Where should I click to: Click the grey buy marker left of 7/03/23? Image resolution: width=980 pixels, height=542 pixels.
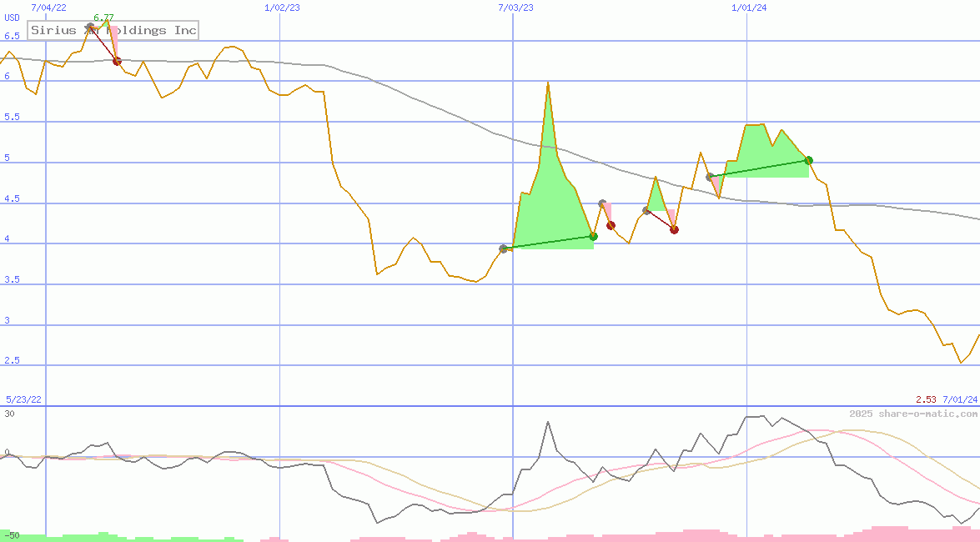tap(504, 248)
